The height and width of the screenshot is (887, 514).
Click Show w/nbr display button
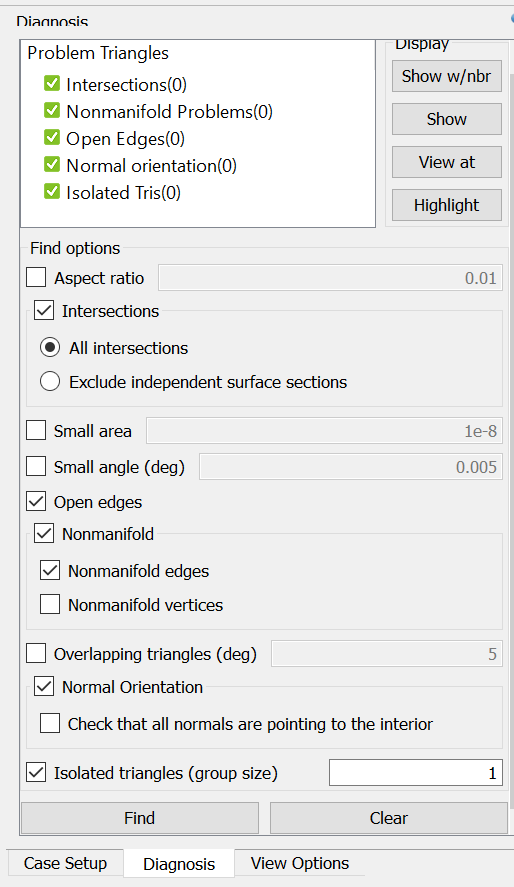(447, 76)
